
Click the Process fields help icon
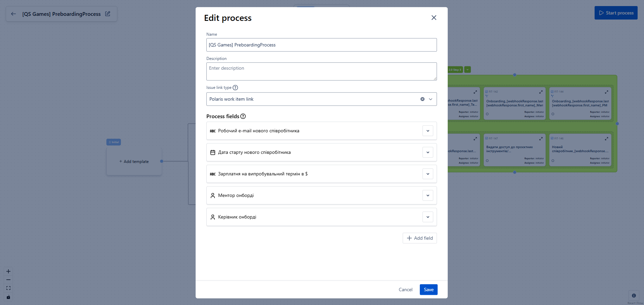pyautogui.click(x=243, y=116)
